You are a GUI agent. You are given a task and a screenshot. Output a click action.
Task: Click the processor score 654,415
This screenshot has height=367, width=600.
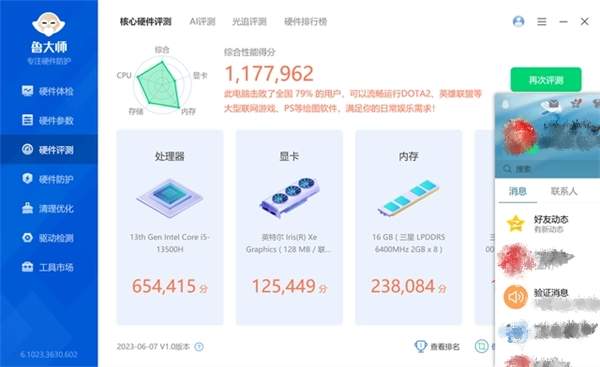point(164,286)
